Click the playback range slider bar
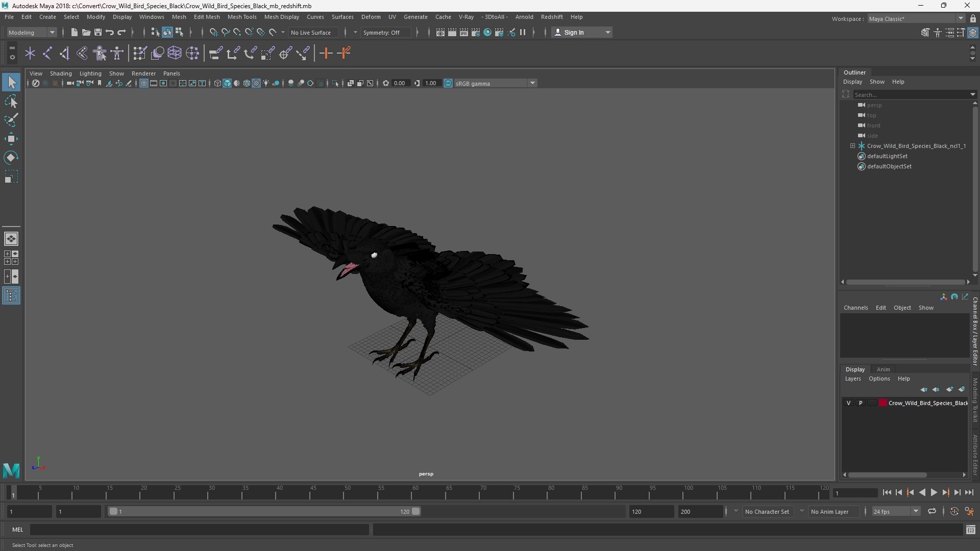 [x=265, y=511]
